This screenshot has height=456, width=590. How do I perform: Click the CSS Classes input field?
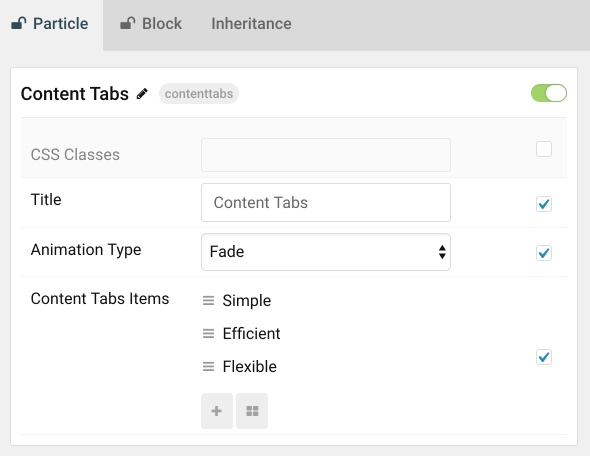click(326, 155)
